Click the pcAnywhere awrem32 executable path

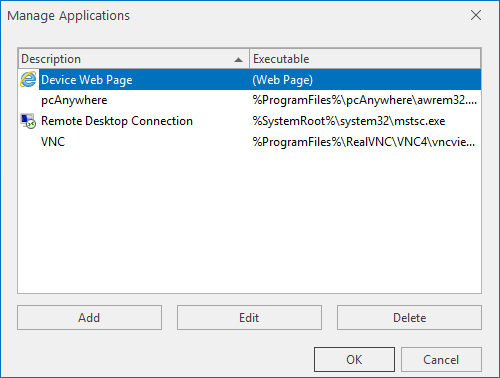click(x=365, y=100)
